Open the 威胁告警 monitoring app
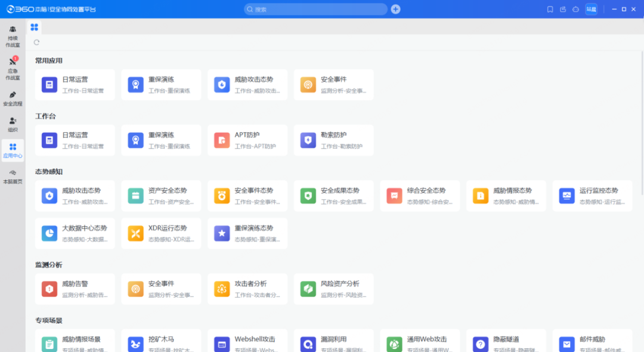644x352 pixels. (75, 288)
